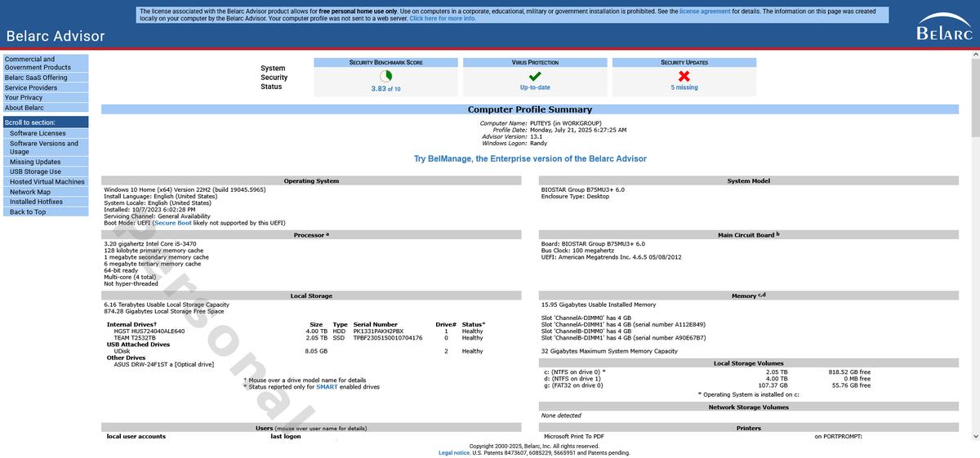
Task: Open Commercial and Government Products link
Action: click(x=46, y=63)
